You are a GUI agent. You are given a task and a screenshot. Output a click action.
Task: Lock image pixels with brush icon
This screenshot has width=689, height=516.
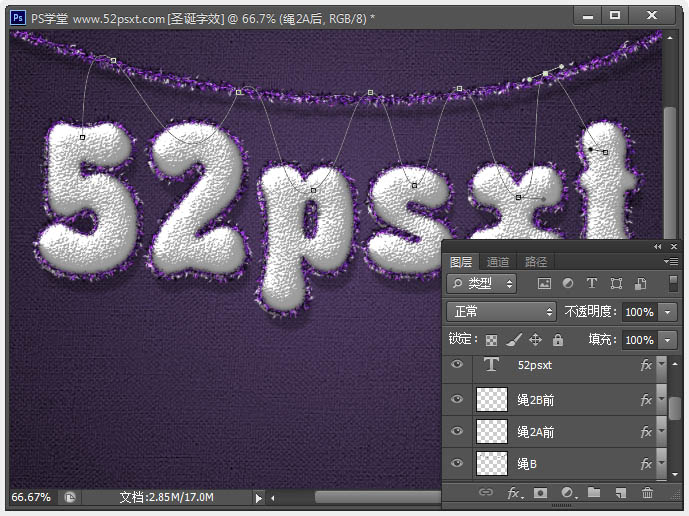[x=514, y=339]
